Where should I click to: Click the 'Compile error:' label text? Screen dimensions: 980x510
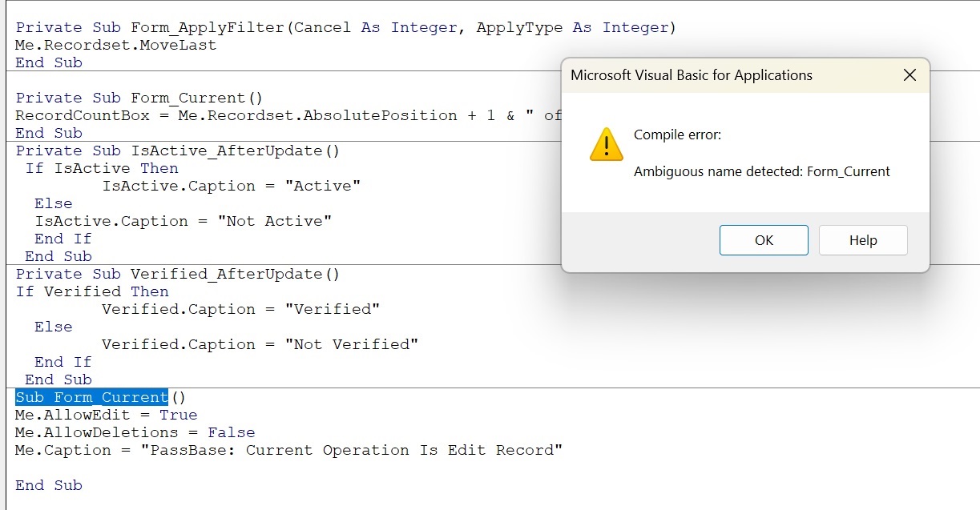coord(677,135)
